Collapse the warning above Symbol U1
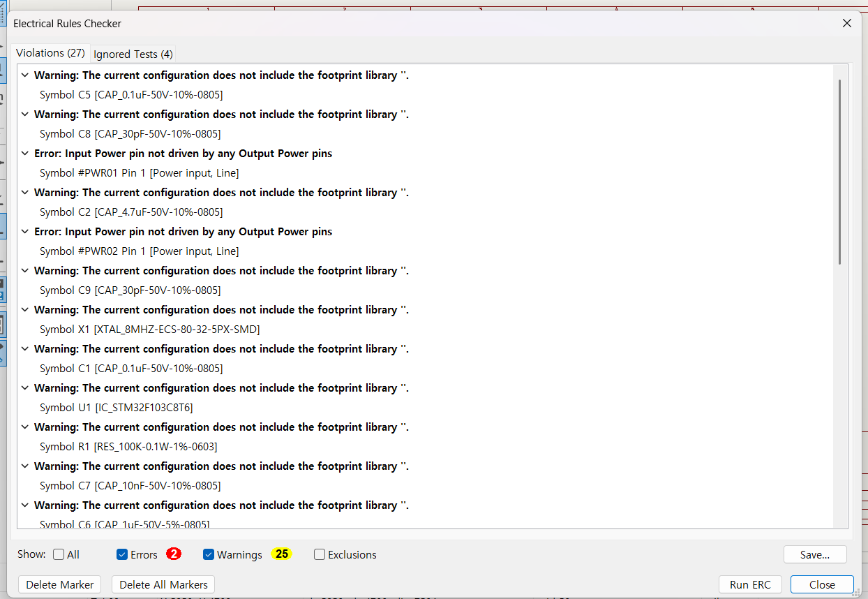Viewport: 868px width, 599px height. [25, 388]
